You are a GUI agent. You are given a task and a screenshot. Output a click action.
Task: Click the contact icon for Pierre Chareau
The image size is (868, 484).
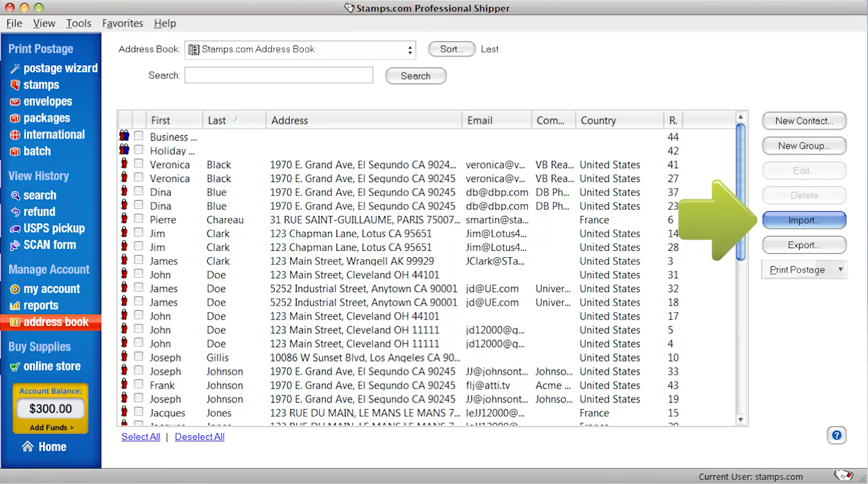(124, 218)
